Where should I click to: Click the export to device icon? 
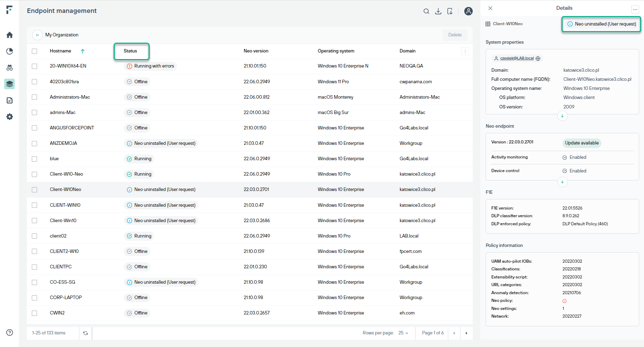pos(450,11)
